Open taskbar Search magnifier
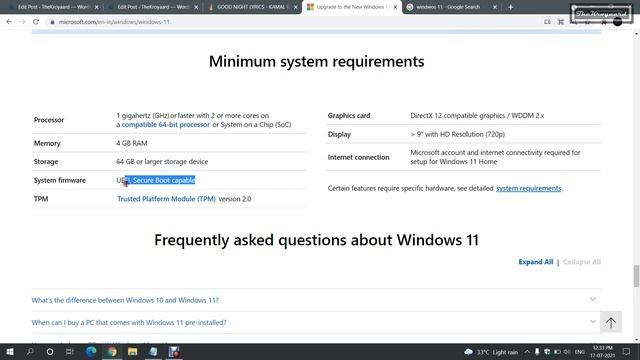640x360 pixels. click(x=30, y=351)
